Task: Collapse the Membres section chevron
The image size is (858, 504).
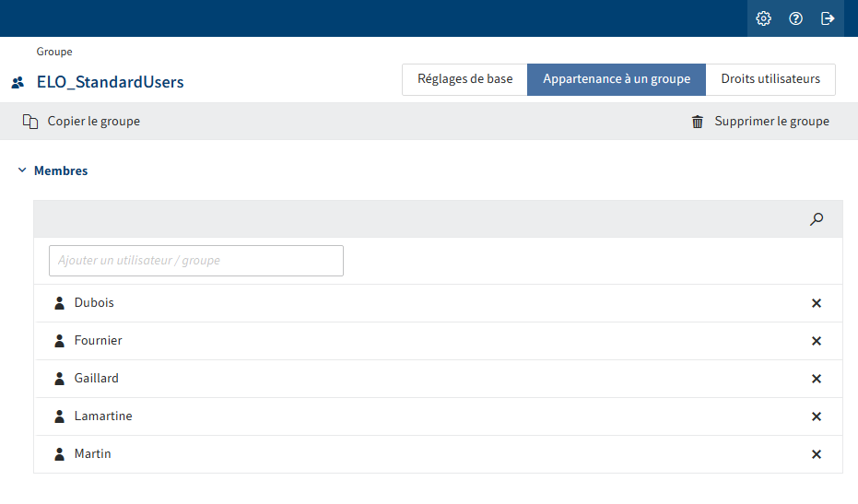Action: (22, 170)
